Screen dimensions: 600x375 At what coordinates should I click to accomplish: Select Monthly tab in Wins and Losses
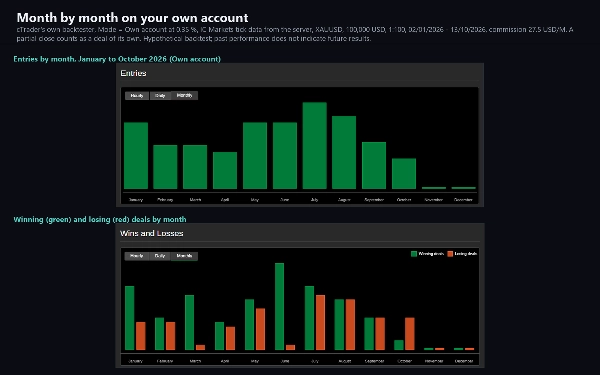pyautogui.click(x=184, y=256)
